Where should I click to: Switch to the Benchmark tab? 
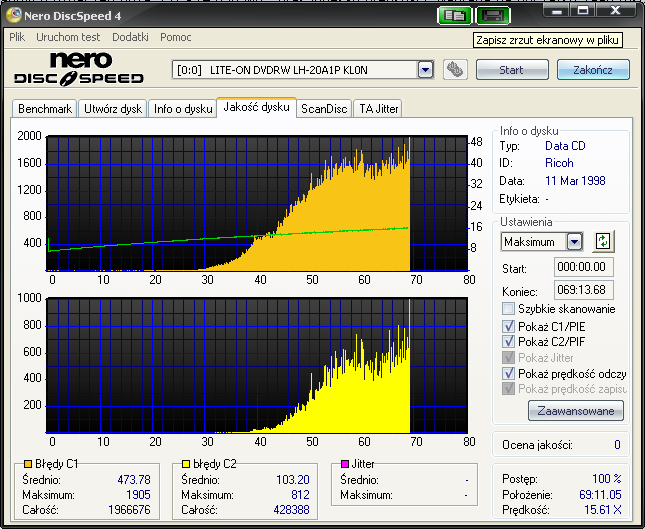coord(45,109)
